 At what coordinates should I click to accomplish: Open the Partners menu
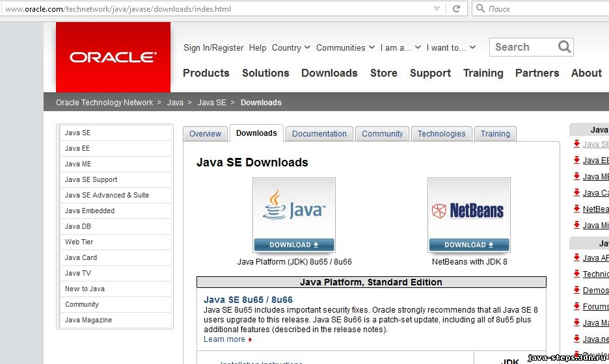537,73
